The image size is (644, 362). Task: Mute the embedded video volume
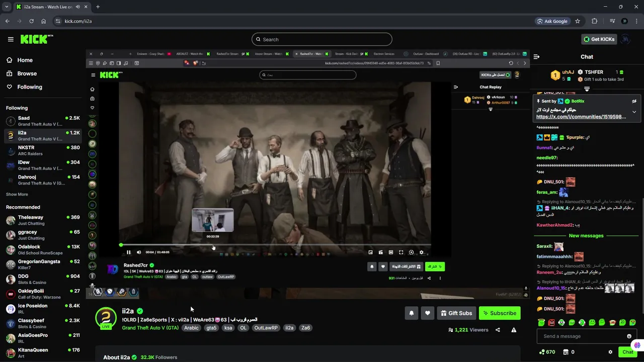[x=139, y=252]
